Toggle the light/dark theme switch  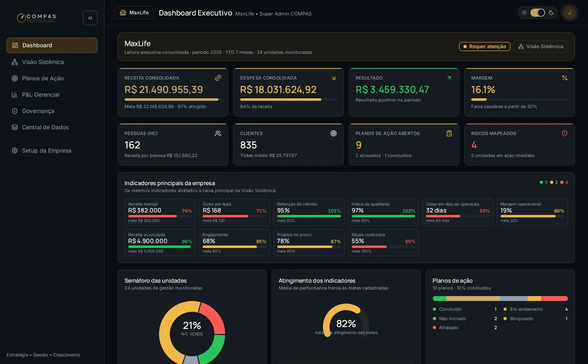tap(537, 12)
